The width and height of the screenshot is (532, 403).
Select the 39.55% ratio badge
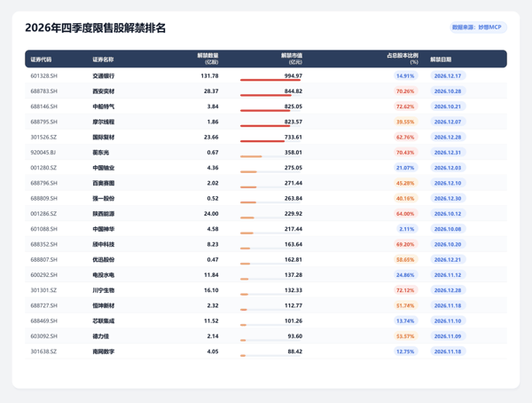pos(405,122)
